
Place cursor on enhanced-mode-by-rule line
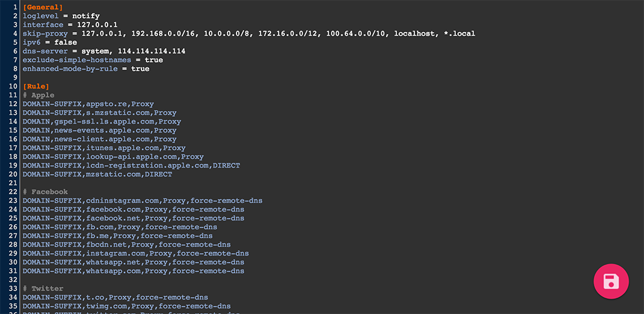point(86,68)
